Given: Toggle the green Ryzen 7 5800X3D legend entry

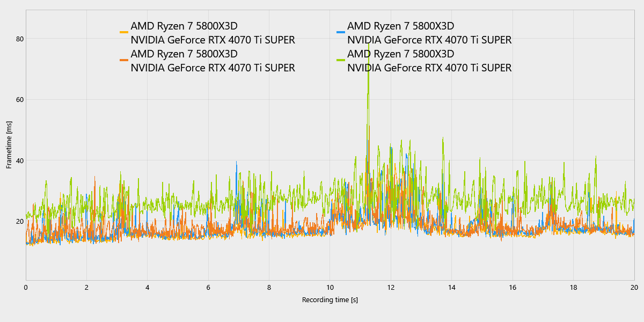Looking at the screenshot, I should tap(401, 54).
